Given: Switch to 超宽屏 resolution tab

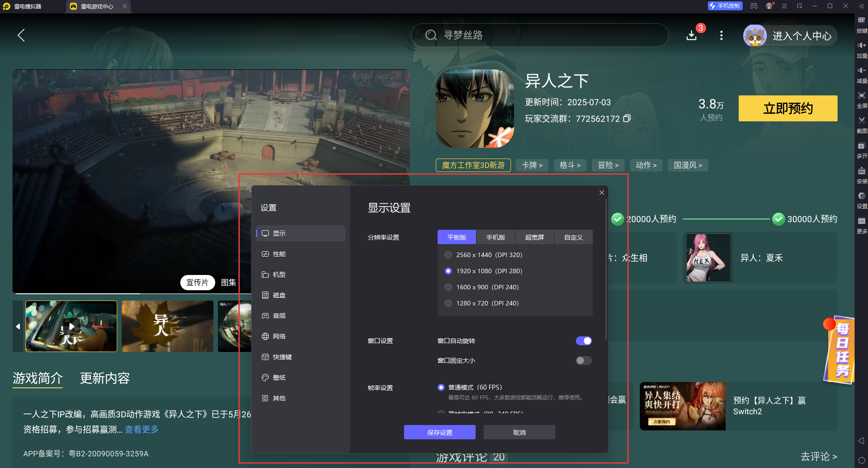Looking at the screenshot, I should [x=535, y=237].
